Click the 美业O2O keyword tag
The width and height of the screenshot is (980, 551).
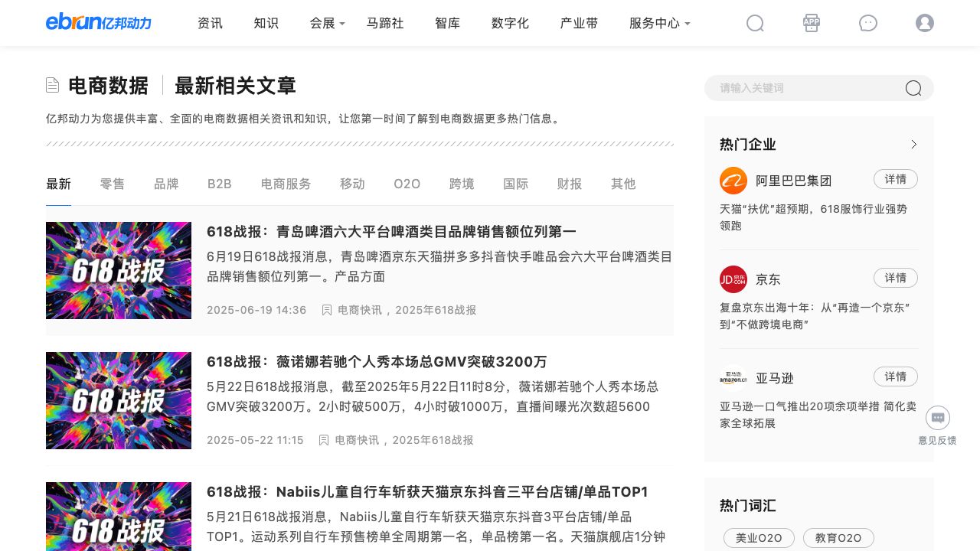(759, 538)
